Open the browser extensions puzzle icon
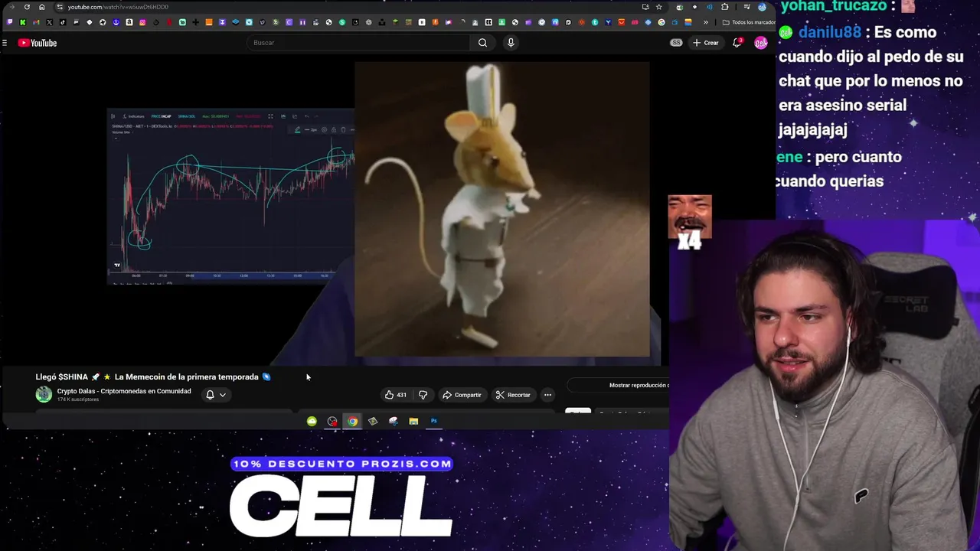Image resolution: width=980 pixels, height=551 pixels. [724, 7]
